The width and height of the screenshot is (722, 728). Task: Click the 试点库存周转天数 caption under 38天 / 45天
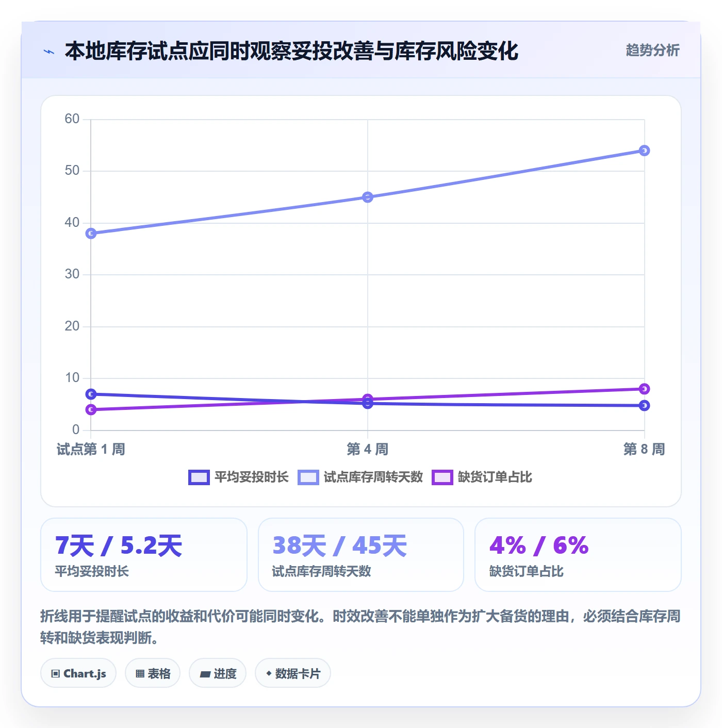click(x=321, y=571)
